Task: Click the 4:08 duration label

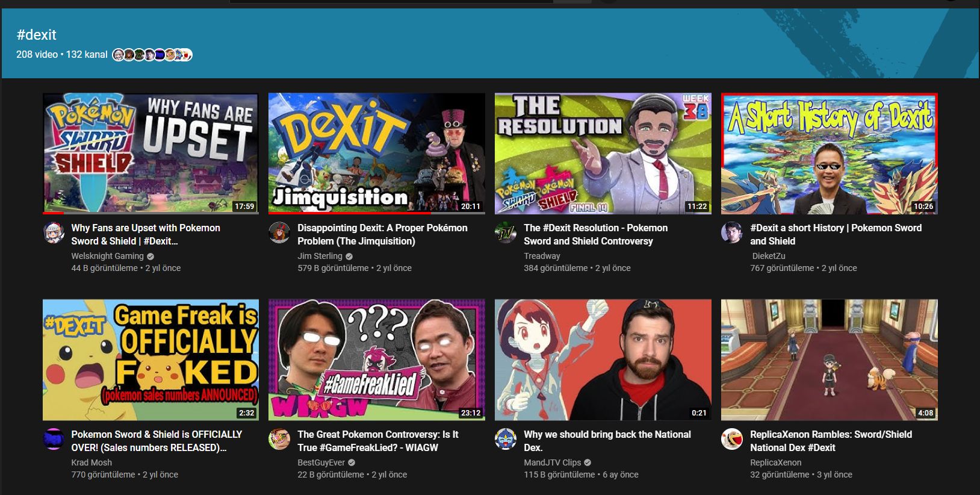Action: [925, 413]
